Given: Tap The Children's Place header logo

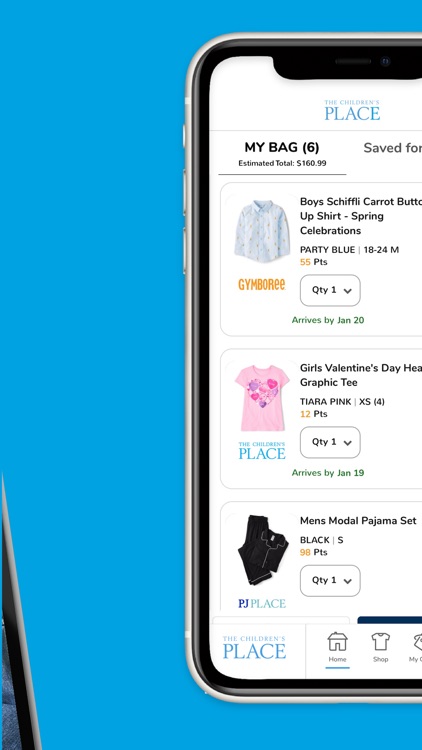Looking at the screenshot, I should coord(352,110).
